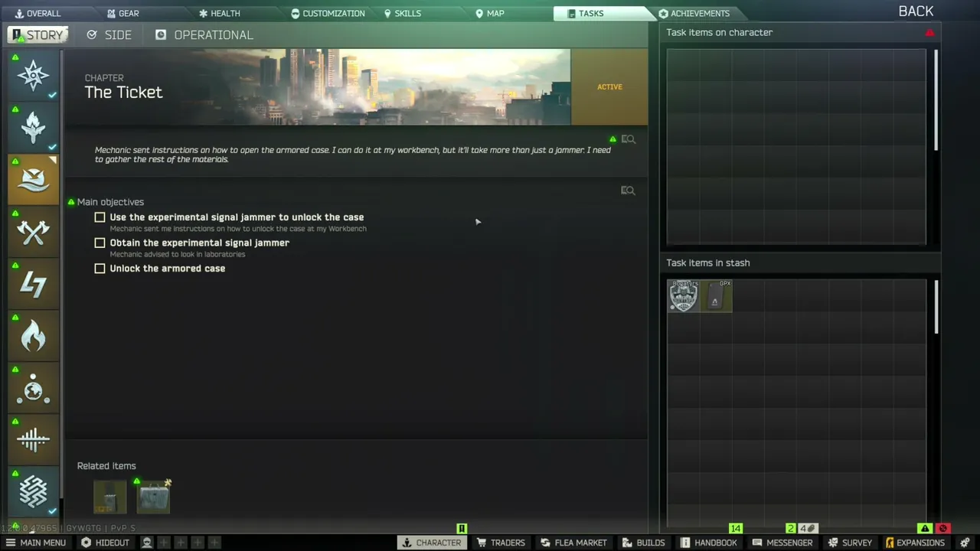Screen dimensions: 980x551
Task: Open the Messenger
Action: [x=782, y=543]
